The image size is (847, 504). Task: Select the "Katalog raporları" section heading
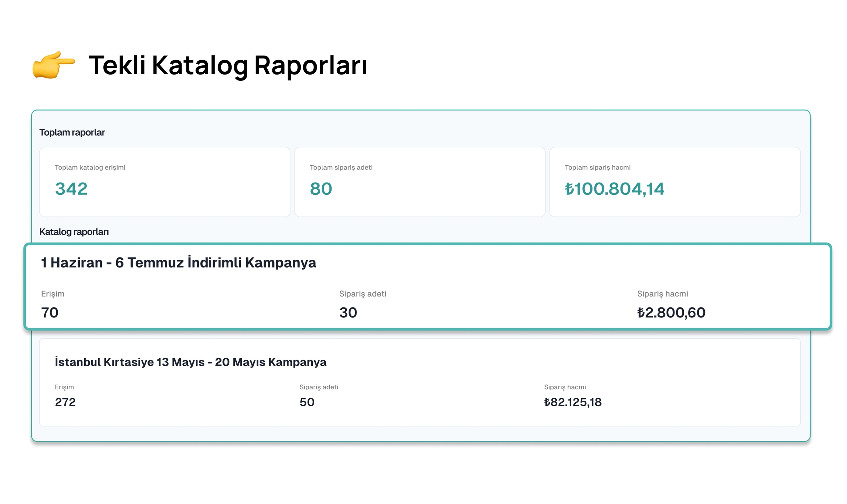(74, 232)
